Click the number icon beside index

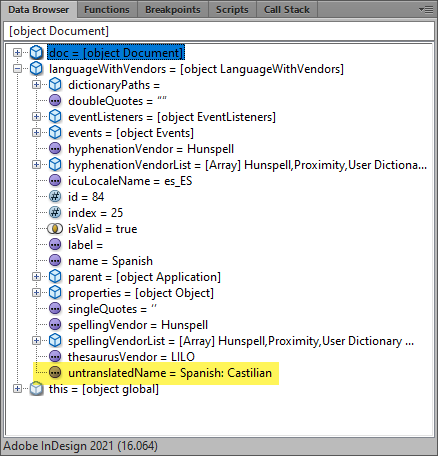click(x=55, y=212)
